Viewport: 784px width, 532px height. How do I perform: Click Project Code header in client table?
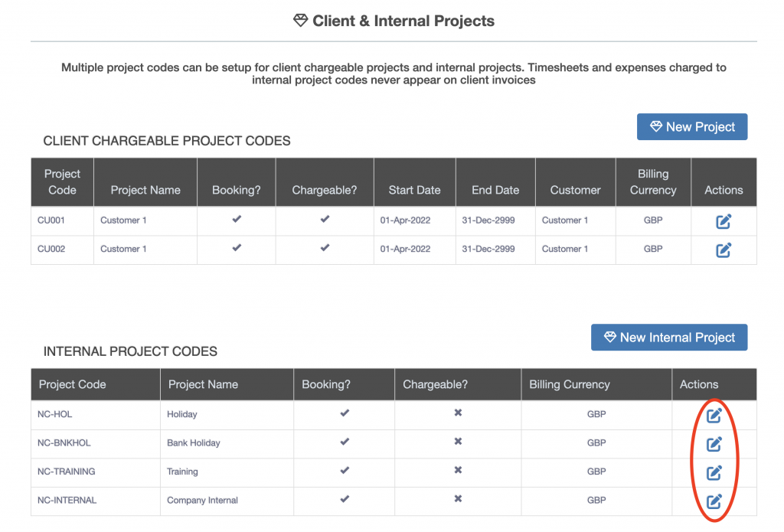[x=62, y=182]
